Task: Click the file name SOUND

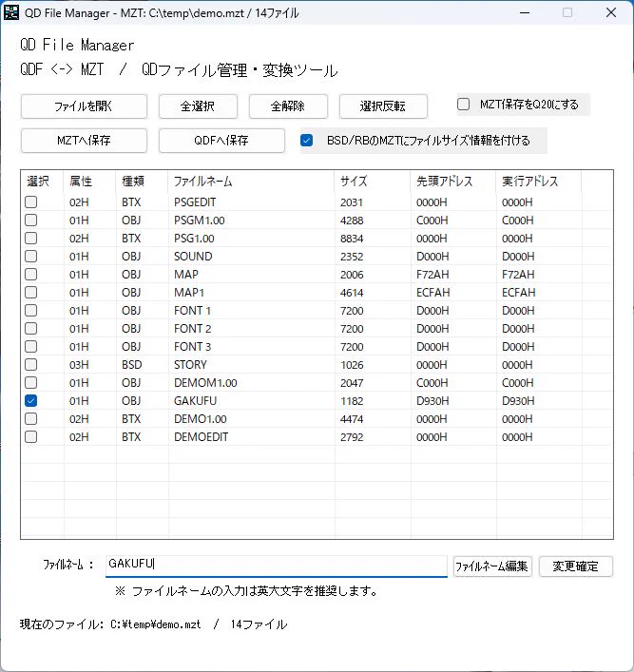Action: point(193,257)
